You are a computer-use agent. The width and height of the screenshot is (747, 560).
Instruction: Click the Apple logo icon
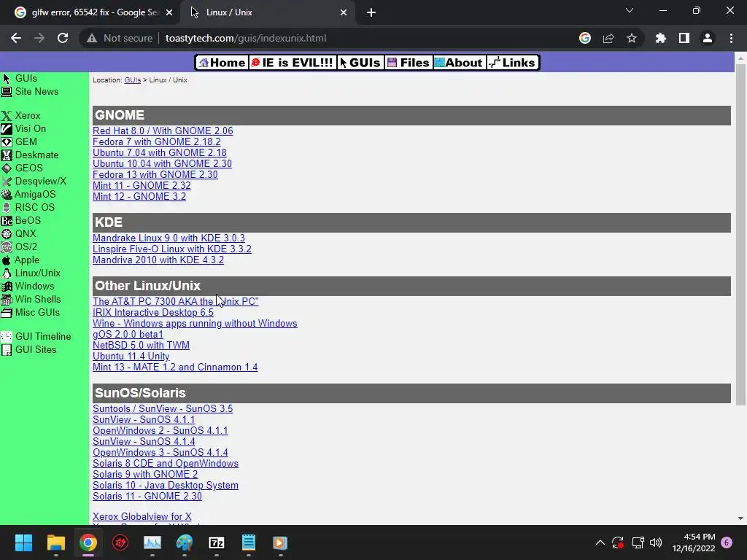point(6,260)
